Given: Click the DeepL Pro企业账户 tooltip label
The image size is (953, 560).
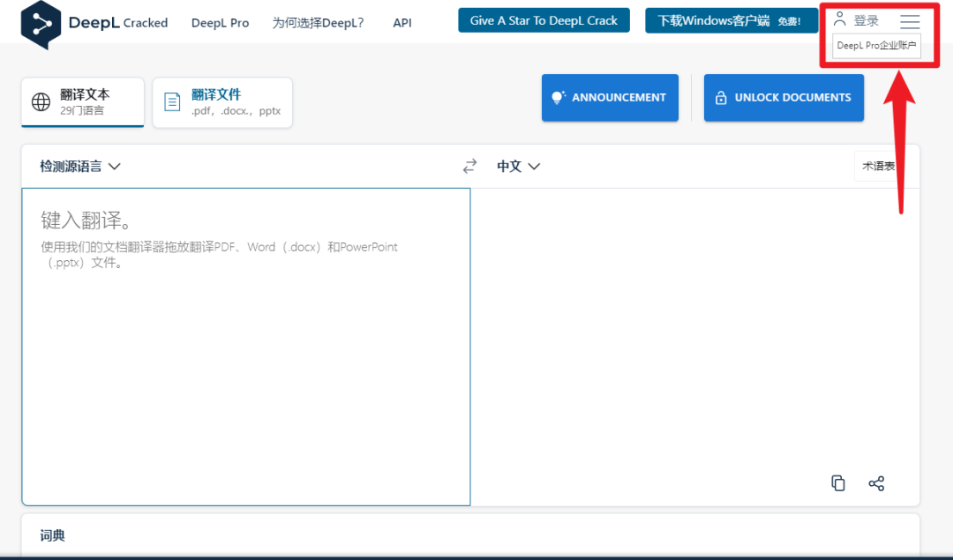Looking at the screenshot, I should point(876,46).
